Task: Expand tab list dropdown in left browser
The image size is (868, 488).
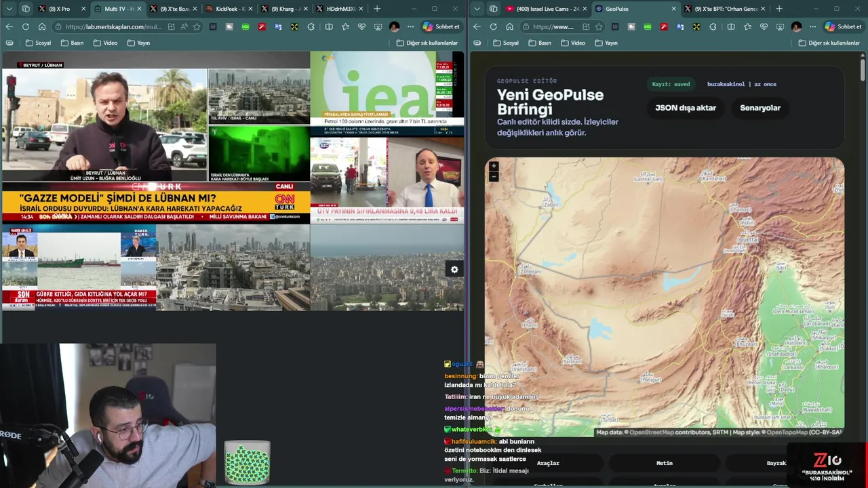Action: [9, 9]
